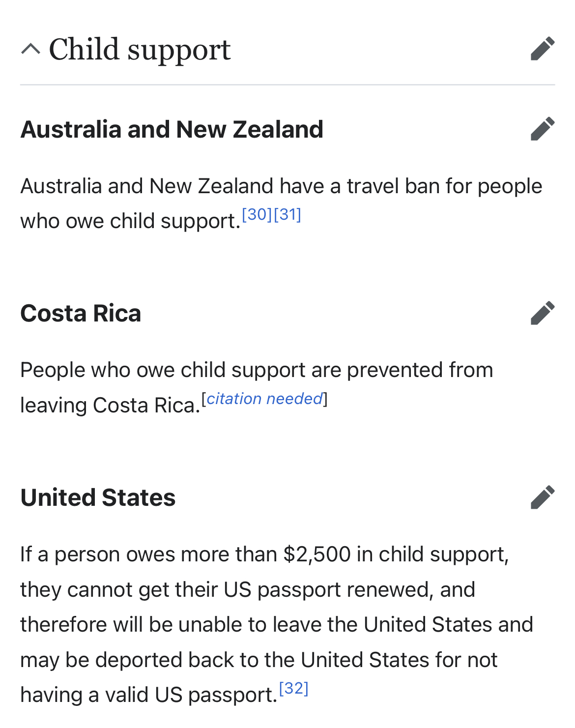Collapse the Child support section chevron
The height and width of the screenshot is (728, 575).
30,49
